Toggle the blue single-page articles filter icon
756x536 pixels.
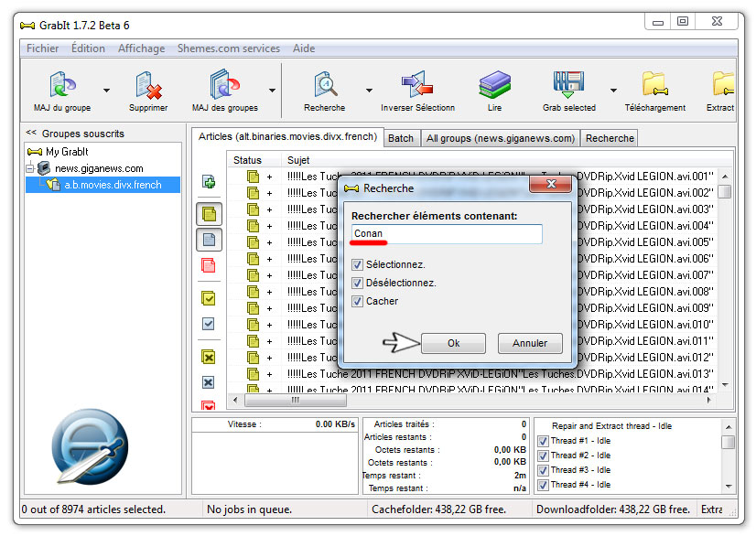coord(210,240)
